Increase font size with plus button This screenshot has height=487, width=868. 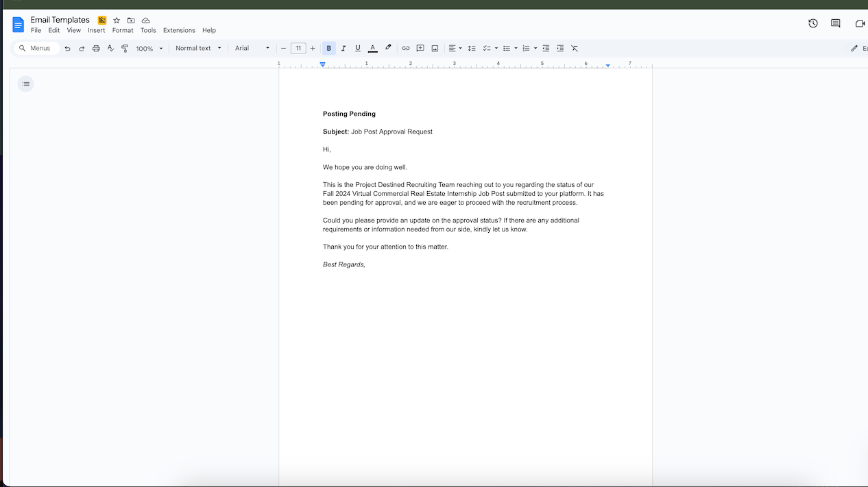tap(313, 49)
